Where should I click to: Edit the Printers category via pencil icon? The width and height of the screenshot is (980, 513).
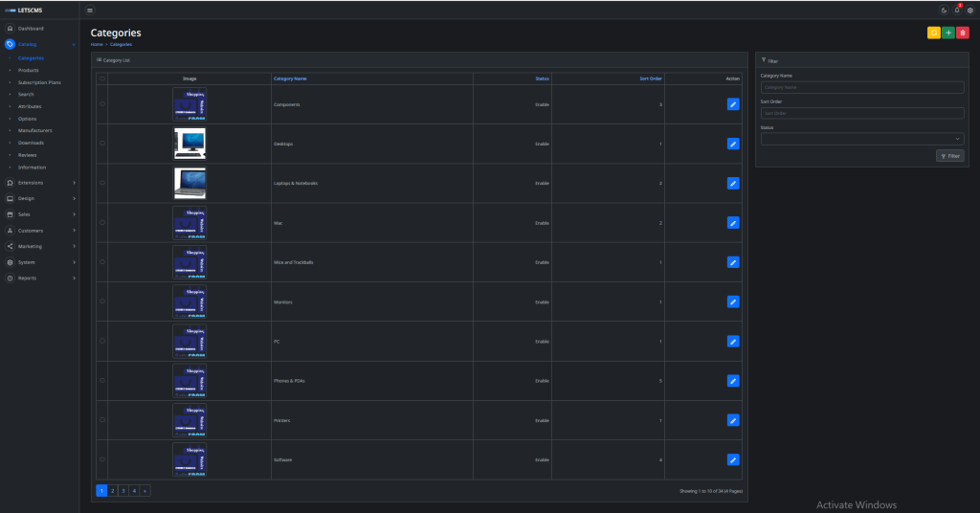point(733,420)
